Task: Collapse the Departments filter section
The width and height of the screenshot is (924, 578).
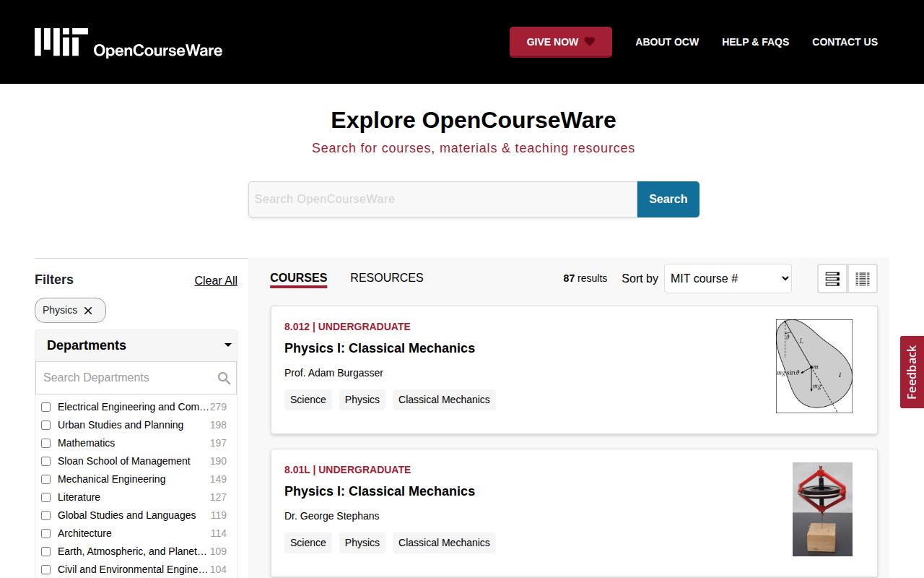Action: pyautogui.click(x=227, y=345)
